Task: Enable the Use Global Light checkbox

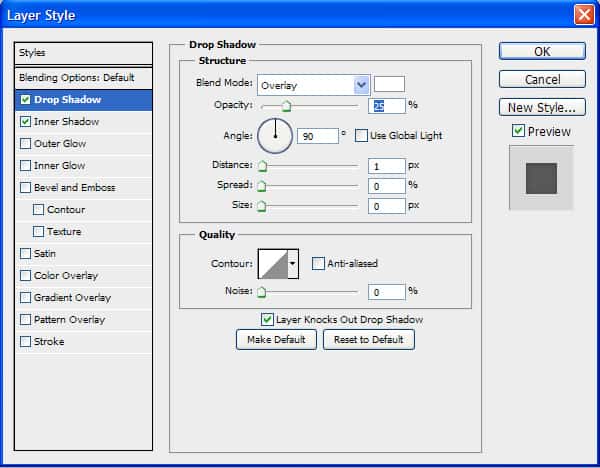Action: pyautogui.click(x=361, y=135)
